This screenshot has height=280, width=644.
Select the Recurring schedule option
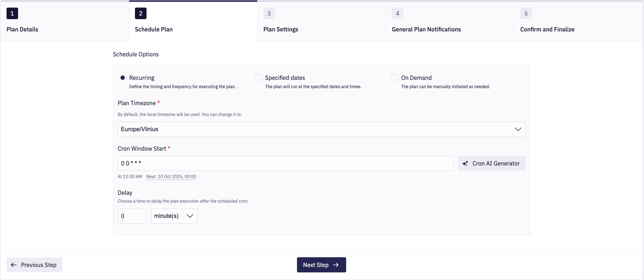pyautogui.click(x=123, y=78)
